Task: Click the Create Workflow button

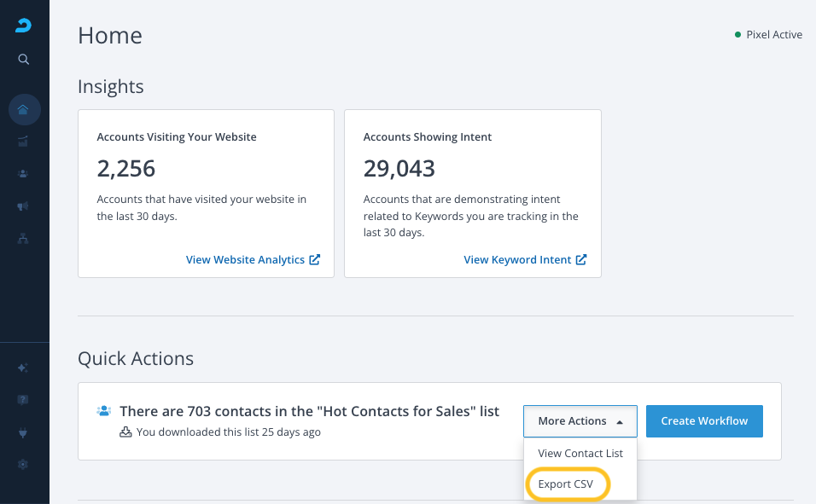Action: (703, 421)
